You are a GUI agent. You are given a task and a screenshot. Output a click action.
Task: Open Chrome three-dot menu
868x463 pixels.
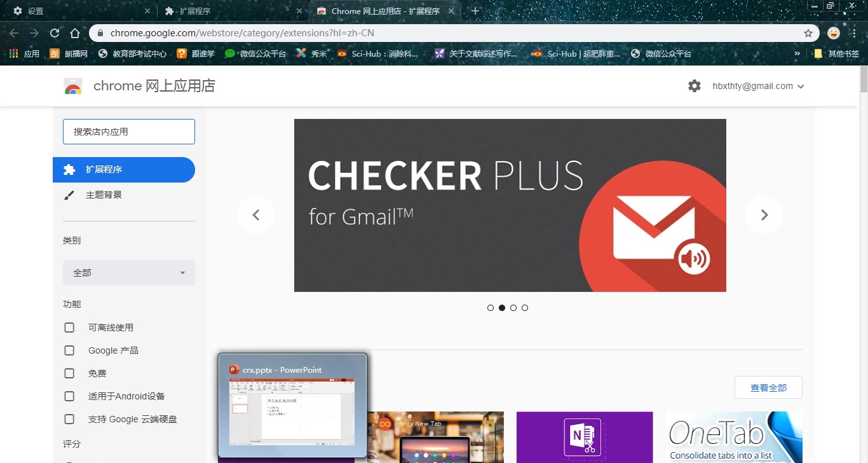pyautogui.click(x=854, y=33)
